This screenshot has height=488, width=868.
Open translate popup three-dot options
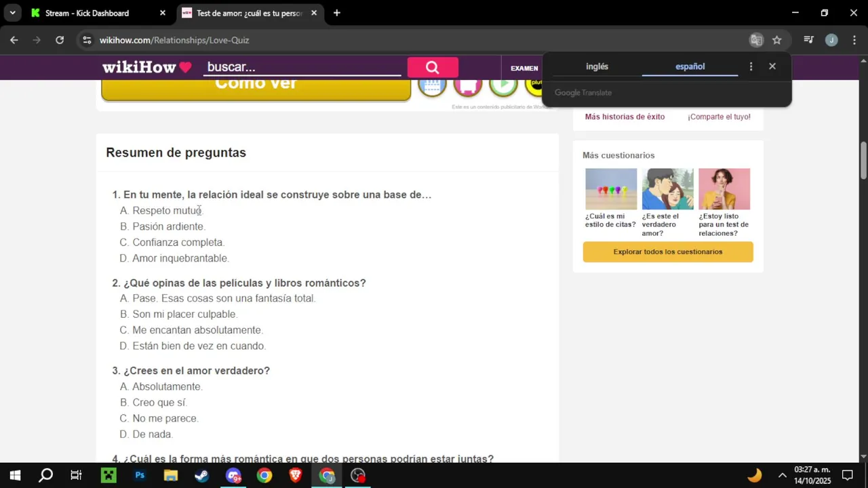tap(751, 66)
